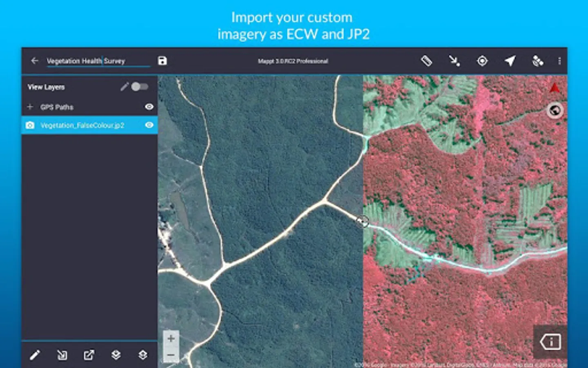Click the pencil icon beside View Layers
This screenshot has height=368, width=588.
(125, 87)
